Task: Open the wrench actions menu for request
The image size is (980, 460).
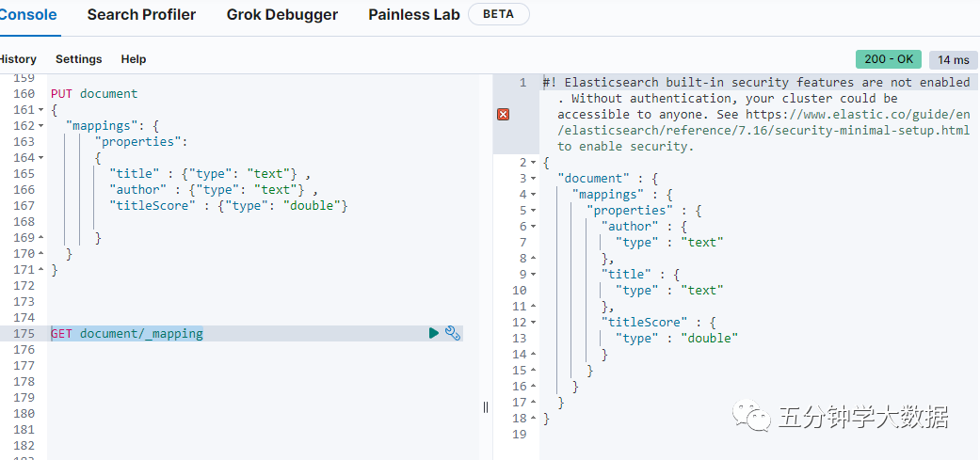Action: point(453,333)
